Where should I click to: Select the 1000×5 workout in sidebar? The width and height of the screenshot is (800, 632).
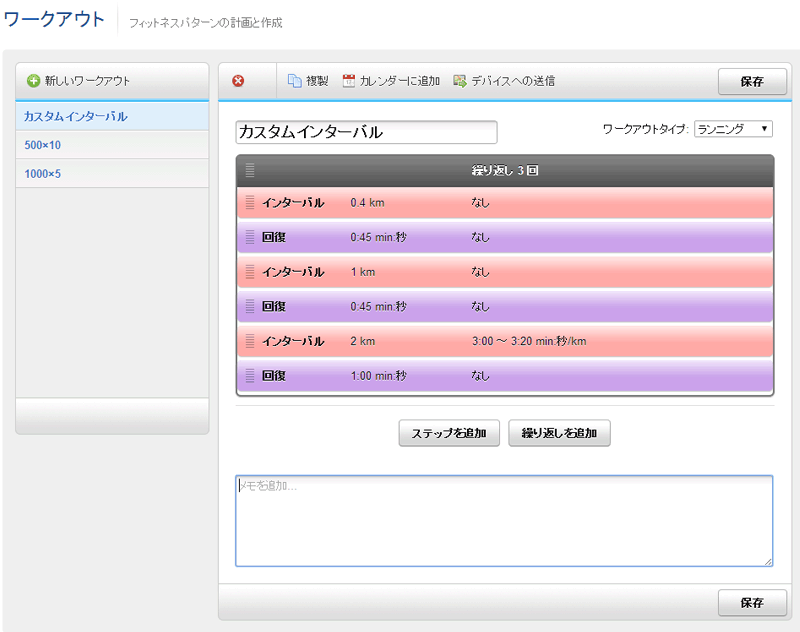43,174
